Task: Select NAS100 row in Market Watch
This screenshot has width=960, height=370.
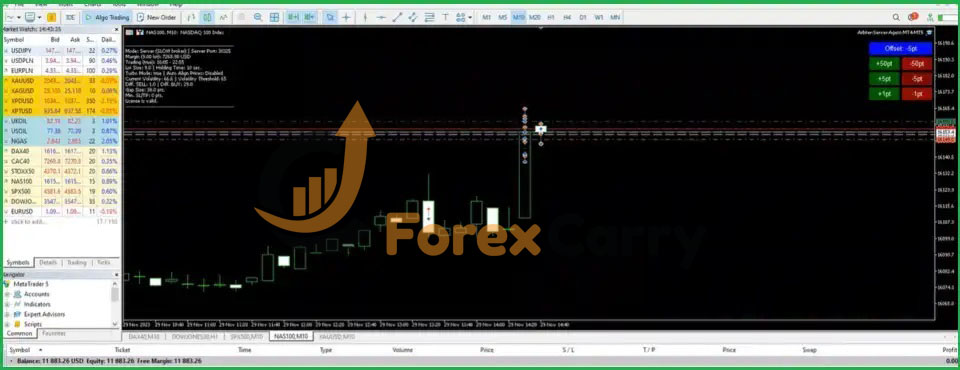Action: pyautogui.click(x=61, y=181)
